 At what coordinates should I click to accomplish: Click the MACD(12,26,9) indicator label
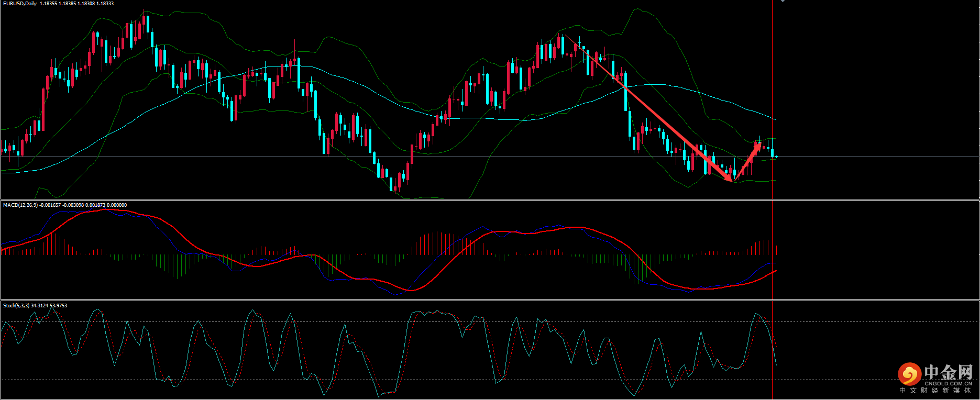(x=20, y=205)
